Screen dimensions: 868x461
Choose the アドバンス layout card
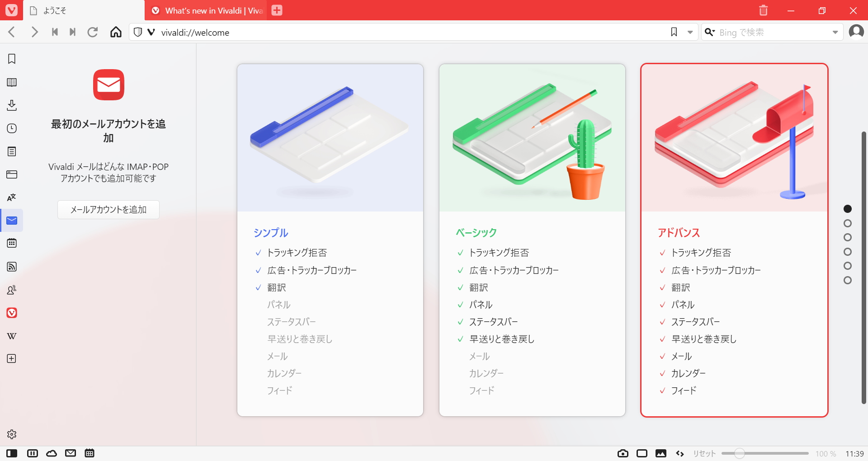coord(734,240)
